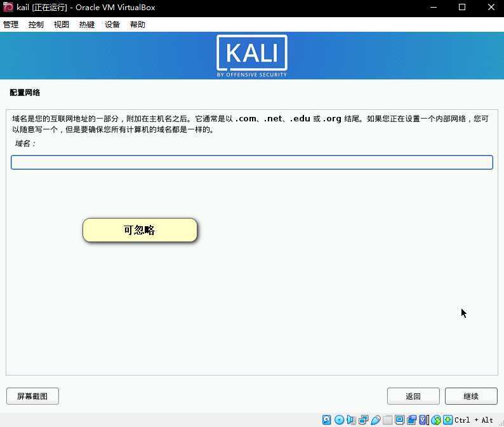504x427 pixels.
Task: Click the hard disk activity status icon
Action: [x=326, y=419]
